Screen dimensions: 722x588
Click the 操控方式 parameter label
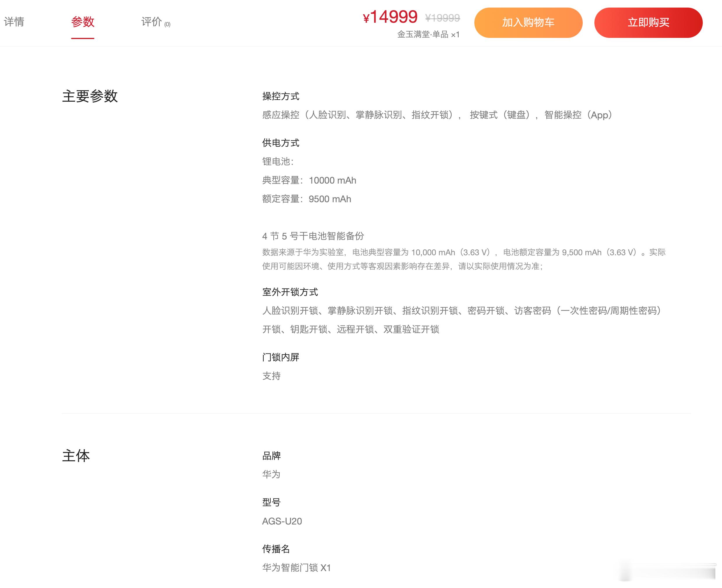point(280,96)
